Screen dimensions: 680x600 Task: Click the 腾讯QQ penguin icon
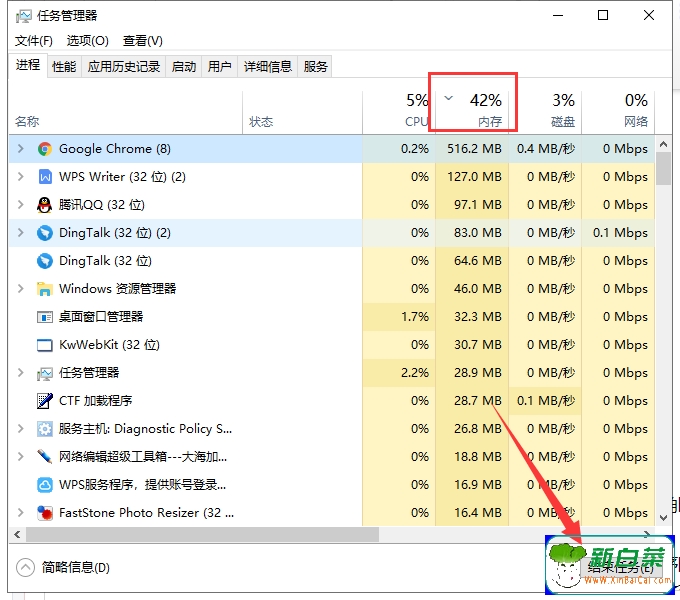[45, 205]
